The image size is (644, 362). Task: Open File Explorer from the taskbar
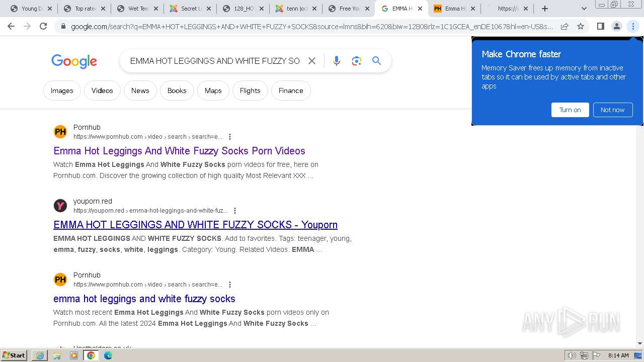(57, 355)
